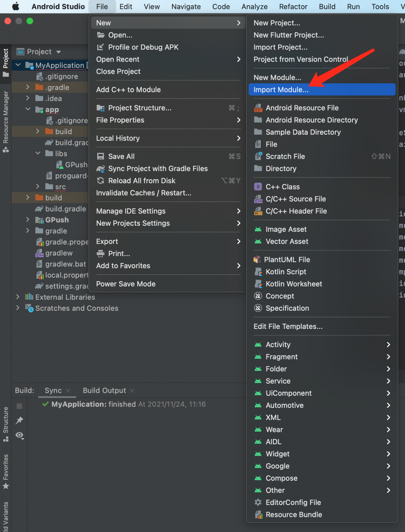This screenshot has width=405, height=532.
Task: Click the Save All disk icon
Action: [x=100, y=157]
